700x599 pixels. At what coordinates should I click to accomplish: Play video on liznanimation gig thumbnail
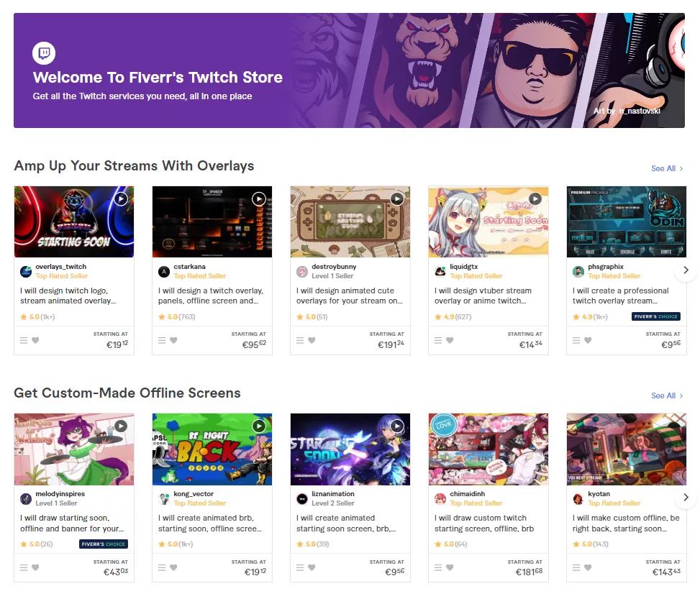397,426
